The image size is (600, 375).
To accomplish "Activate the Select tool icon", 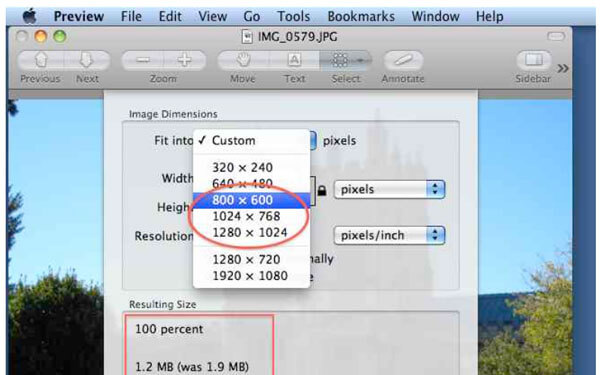I will click(345, 60).
